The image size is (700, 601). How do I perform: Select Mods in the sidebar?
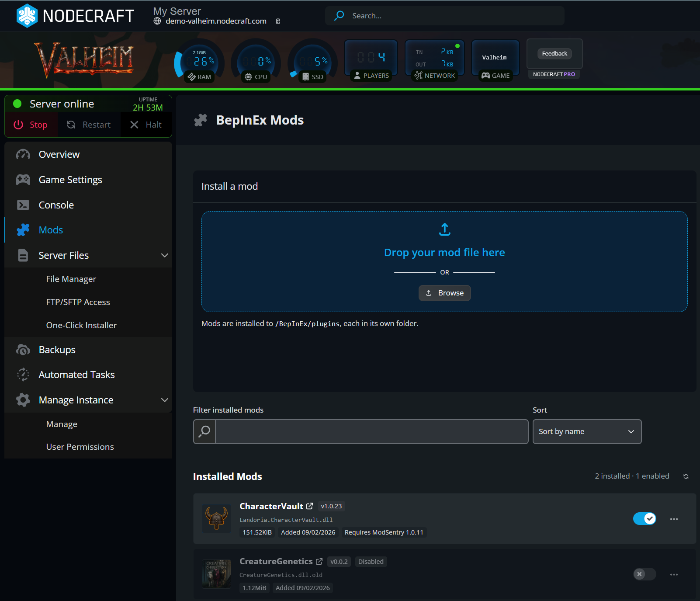coord(88,230)
